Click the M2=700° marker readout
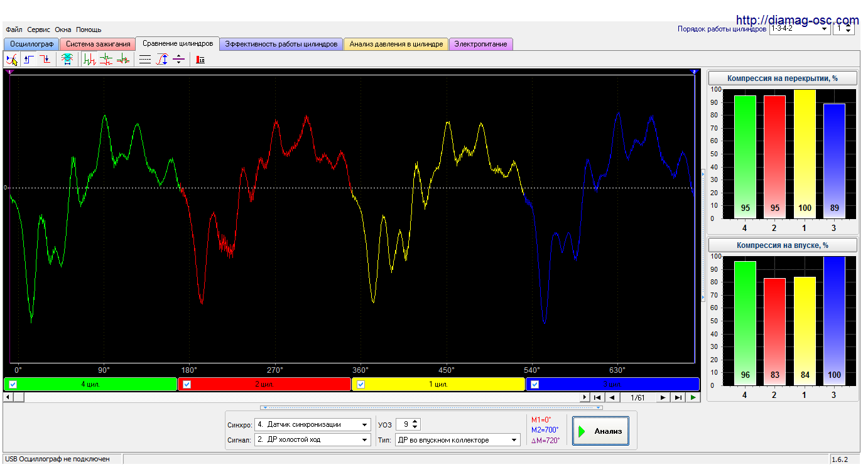 tap(546, 430)
